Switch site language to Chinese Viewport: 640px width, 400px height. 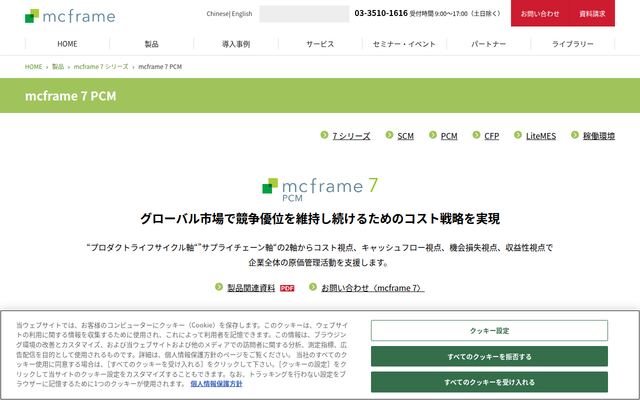coord(218,13)
